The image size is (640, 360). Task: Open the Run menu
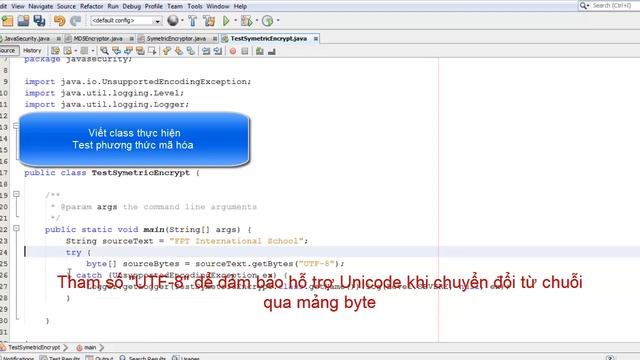[113, 6]
